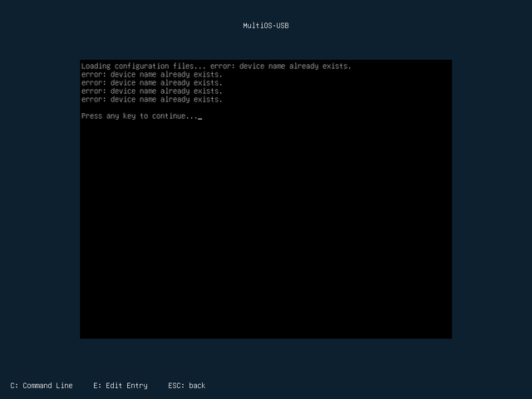Viewport: 532px width, 399px height.
Task: Click the 'ESC: back' hint
Action: 186,386
